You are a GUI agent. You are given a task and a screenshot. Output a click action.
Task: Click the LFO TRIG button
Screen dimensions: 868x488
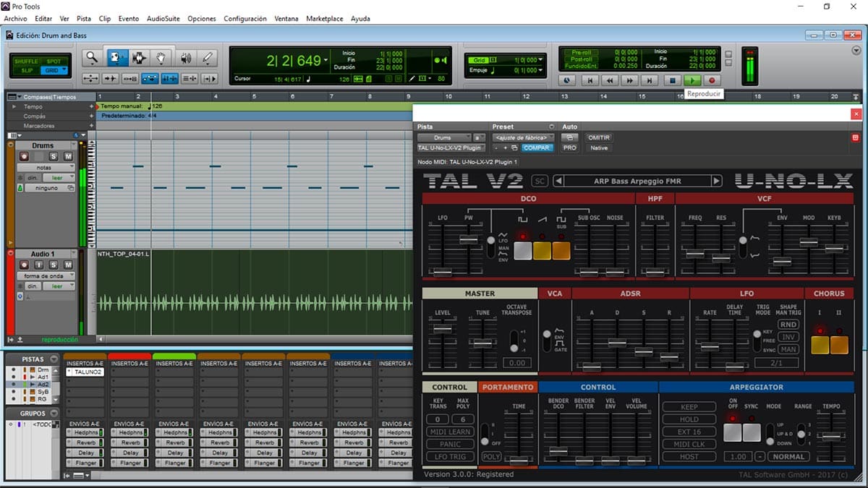(x=449, y=457)
